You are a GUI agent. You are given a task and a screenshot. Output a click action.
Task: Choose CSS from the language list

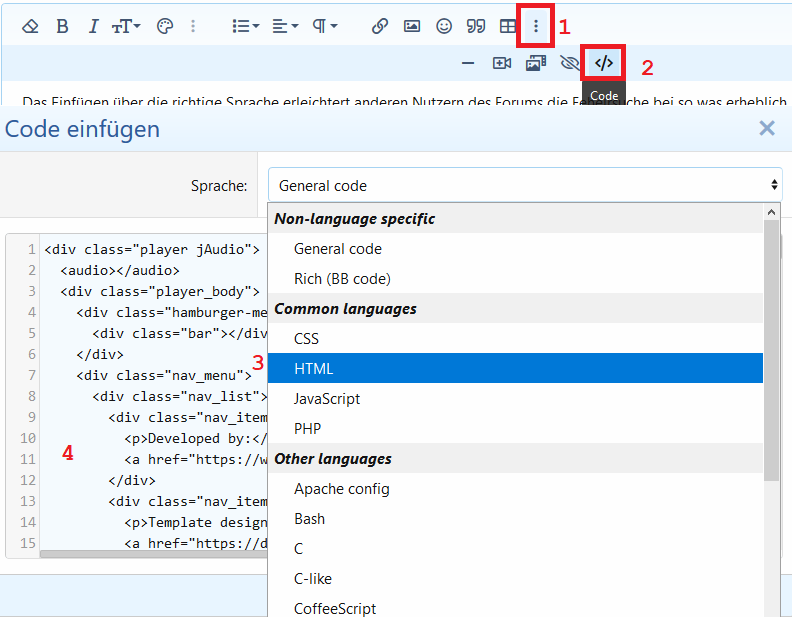click(x=515, y=338)
